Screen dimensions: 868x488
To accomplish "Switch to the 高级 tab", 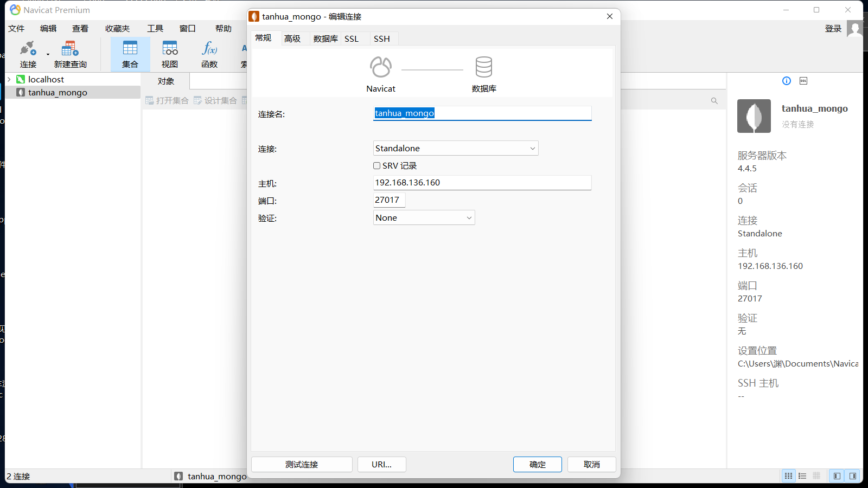I will pyautogui.click(x=292, y=38).
